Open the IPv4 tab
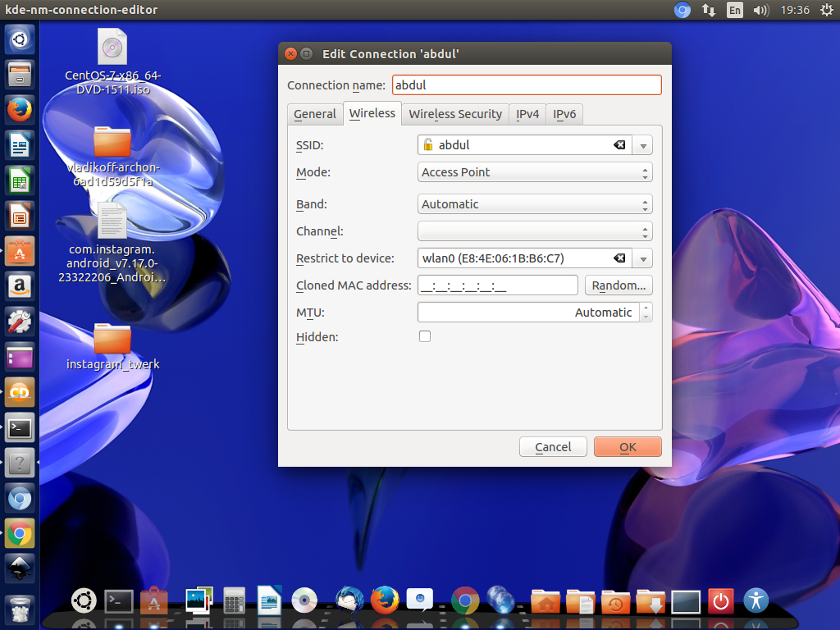 tap(527, 114)
